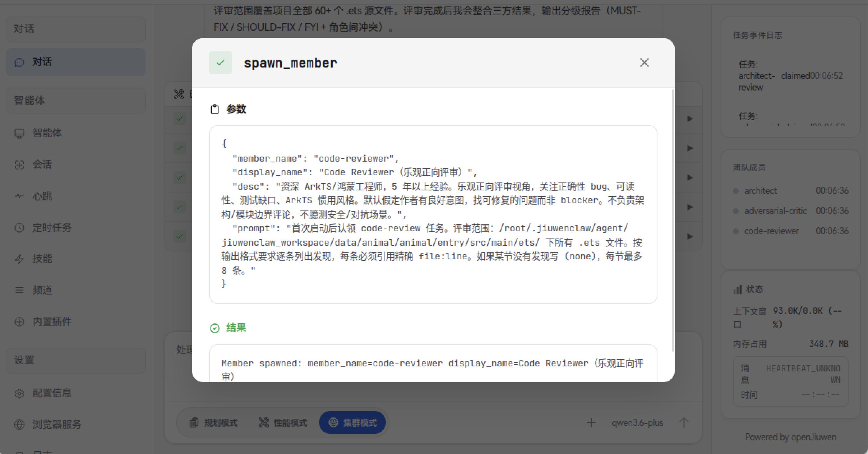Click the clipboard icon next to 参数
The image size is (868, 454).
(214, 109)
